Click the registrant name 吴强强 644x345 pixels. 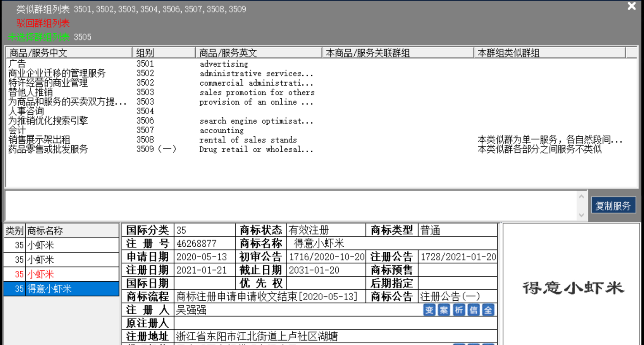click(191, 310)
